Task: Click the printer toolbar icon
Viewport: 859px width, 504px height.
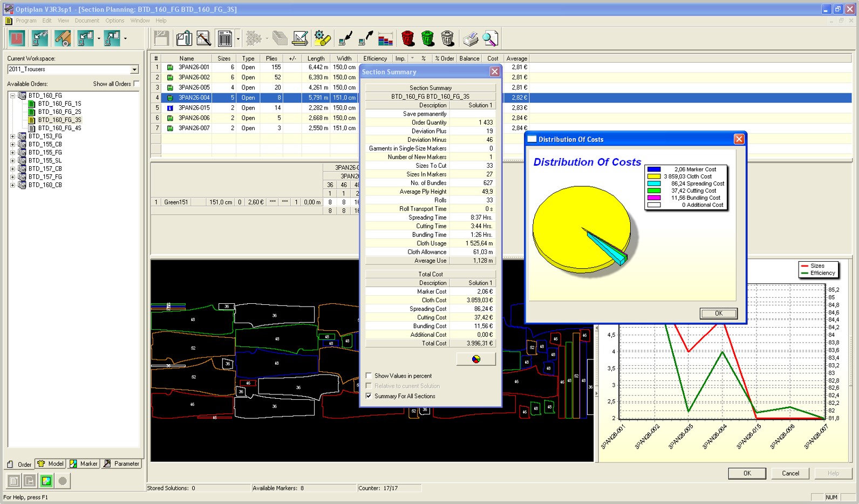Action: [471, 38]
